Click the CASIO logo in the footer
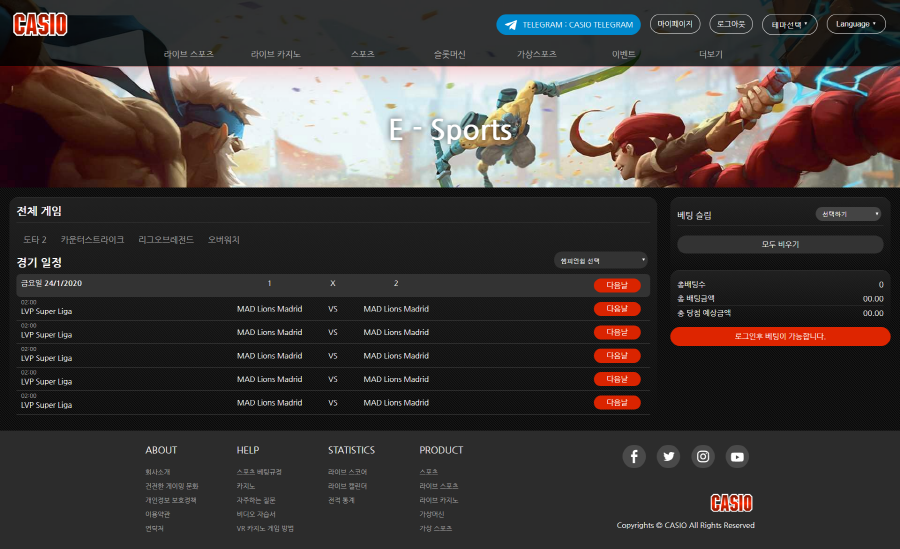900x549 pixels. tap(731, 503)
